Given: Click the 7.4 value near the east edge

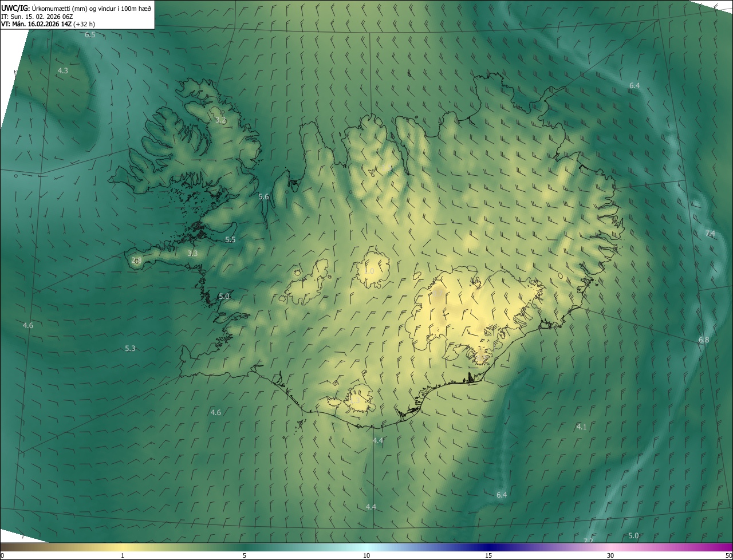Looking at the screenshot, I should coord(710,233).
